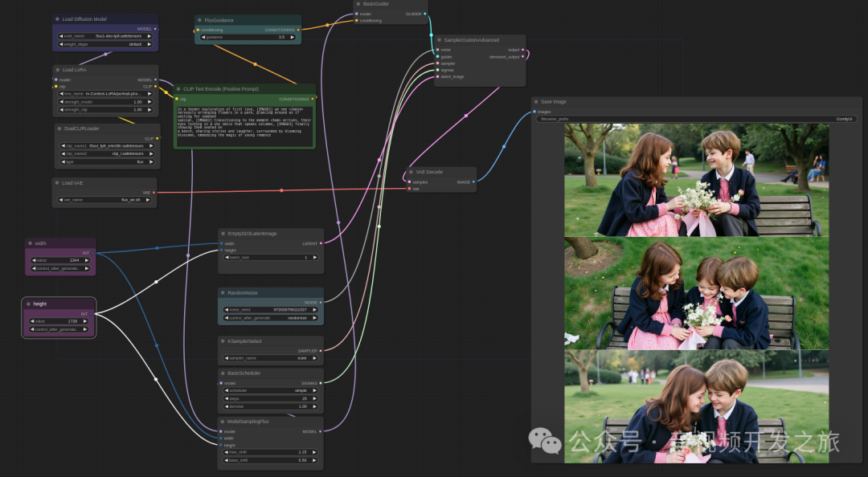
Task: Click the right arrow of batch_size
Action: pyautogui.click(x=314, y=257)
